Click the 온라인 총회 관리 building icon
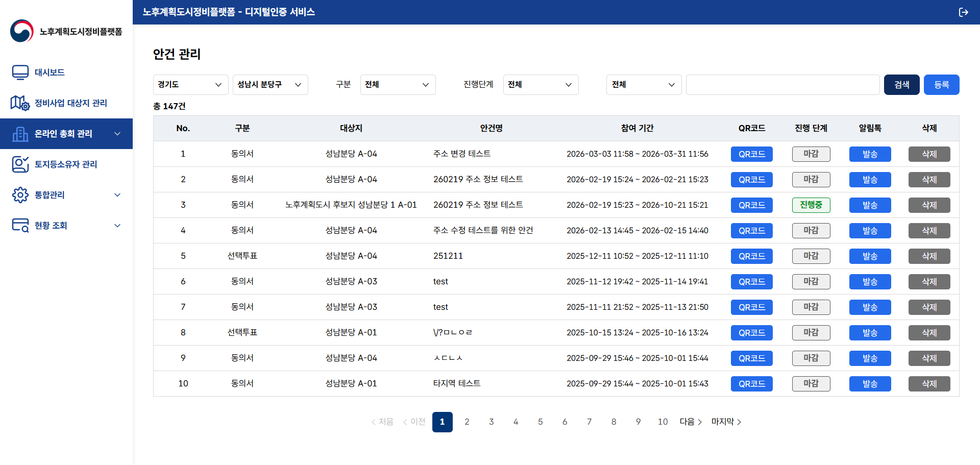The height and width of the screenshot is (465, 980). click(20, 134)
